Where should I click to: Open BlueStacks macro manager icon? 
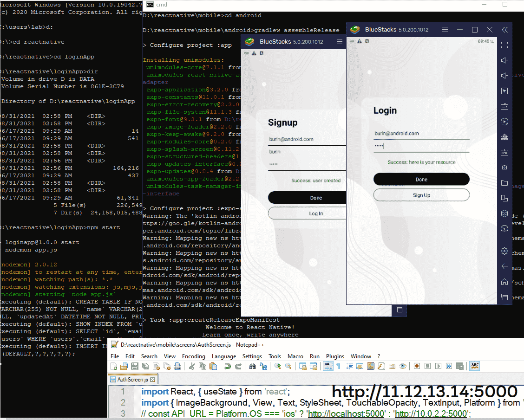click(504, 137)
